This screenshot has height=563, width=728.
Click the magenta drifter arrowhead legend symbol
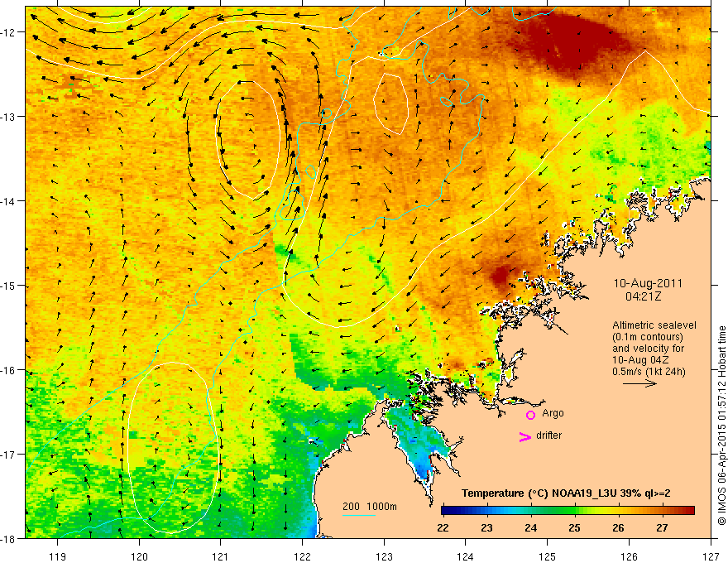(x=525, y=436)
